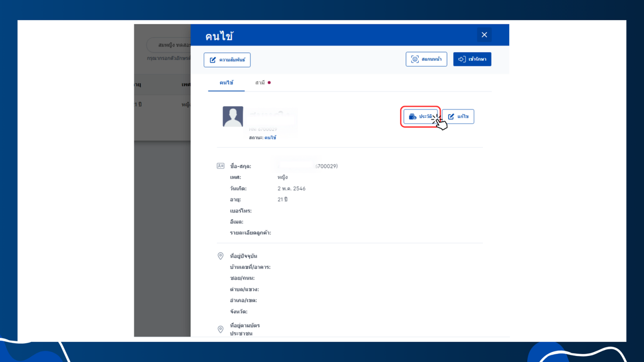Click the age value 21 ปี in panel
The image size is (644, 362).
282,200
